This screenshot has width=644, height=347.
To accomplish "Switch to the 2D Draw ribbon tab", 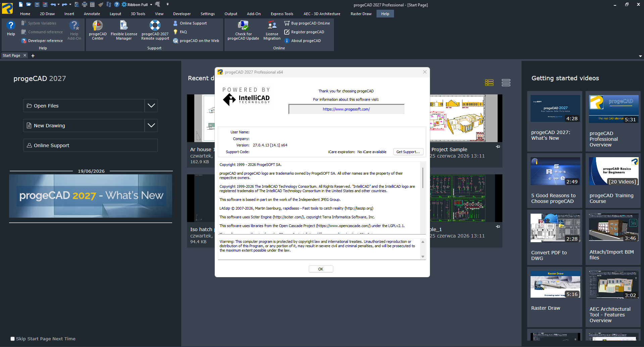I will pyautogui.click(x=47, y=14).
